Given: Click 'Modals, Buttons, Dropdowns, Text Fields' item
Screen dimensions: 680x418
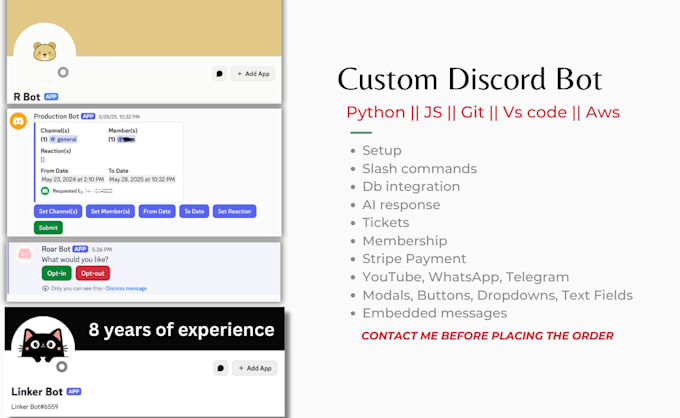Looking at the screenshot, I should [497, 295].
